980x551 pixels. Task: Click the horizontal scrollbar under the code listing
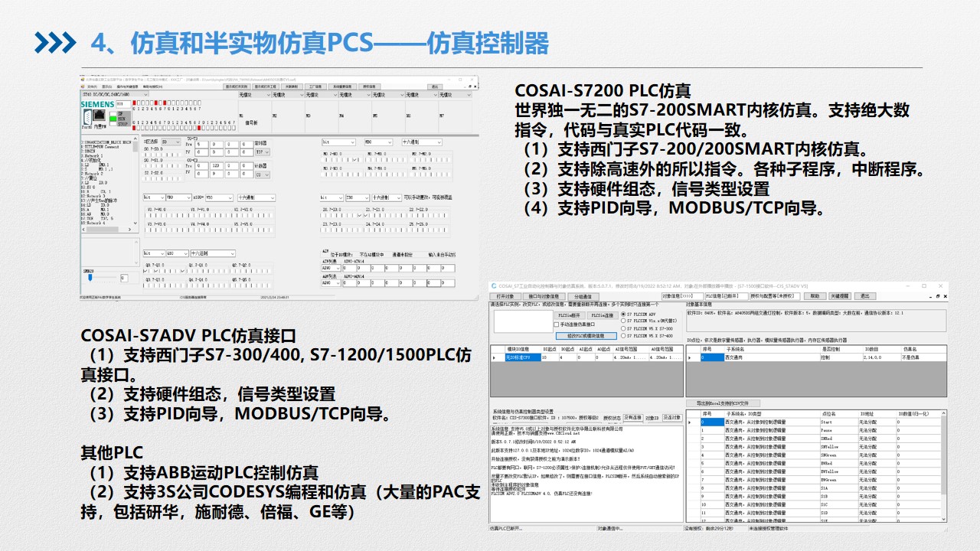[106, 229]
